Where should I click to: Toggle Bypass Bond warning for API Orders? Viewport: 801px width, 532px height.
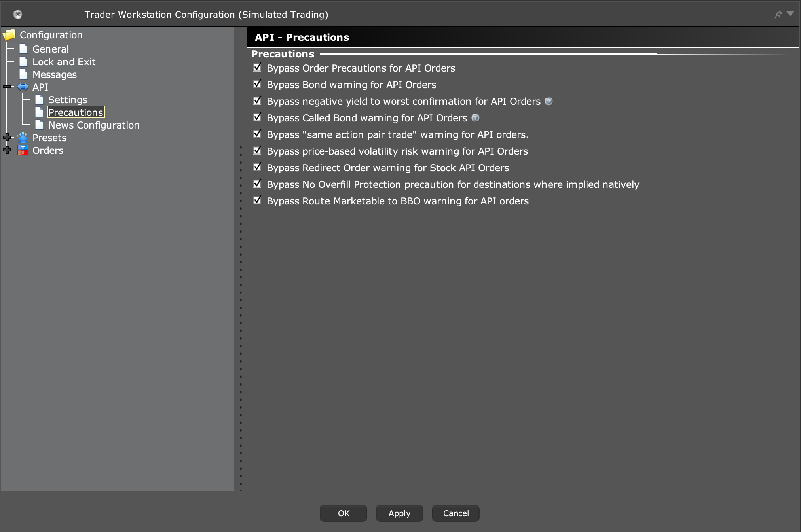point(258,84)
